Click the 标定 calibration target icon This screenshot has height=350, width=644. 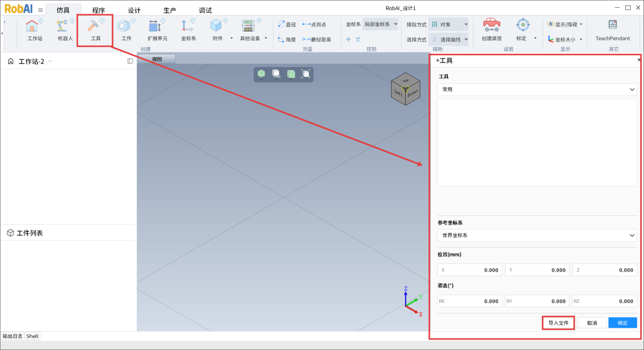pyautogui.click(x=523, y=26)
